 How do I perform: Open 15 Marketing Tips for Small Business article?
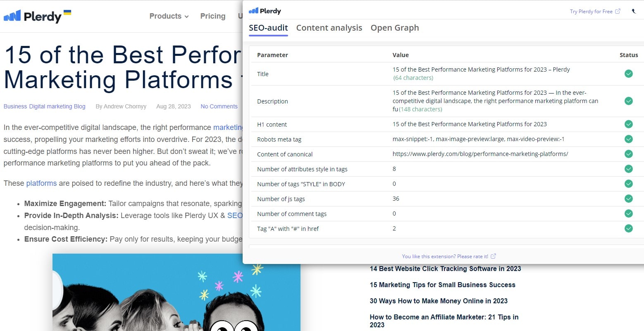coord(442,285)
